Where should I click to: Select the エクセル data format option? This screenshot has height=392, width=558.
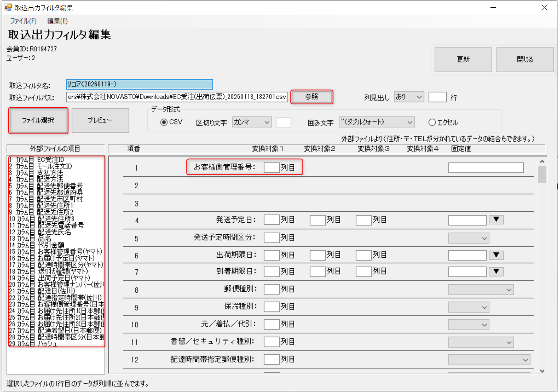(x=432, y=123)
